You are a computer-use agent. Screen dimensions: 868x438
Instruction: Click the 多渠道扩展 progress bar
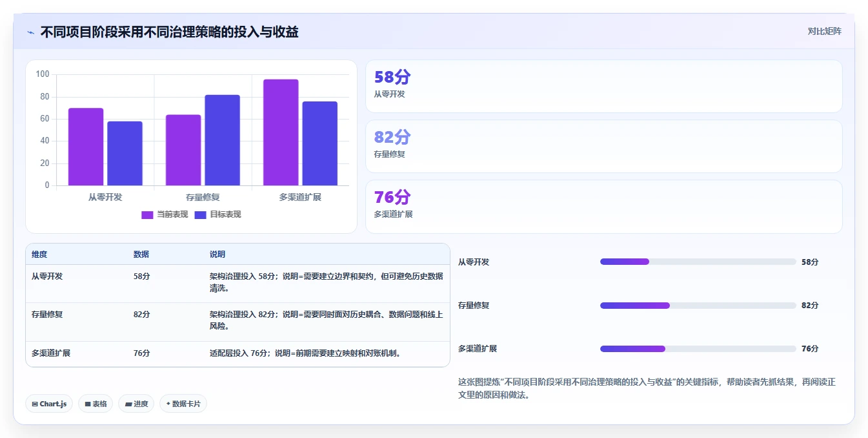point(698,349)
